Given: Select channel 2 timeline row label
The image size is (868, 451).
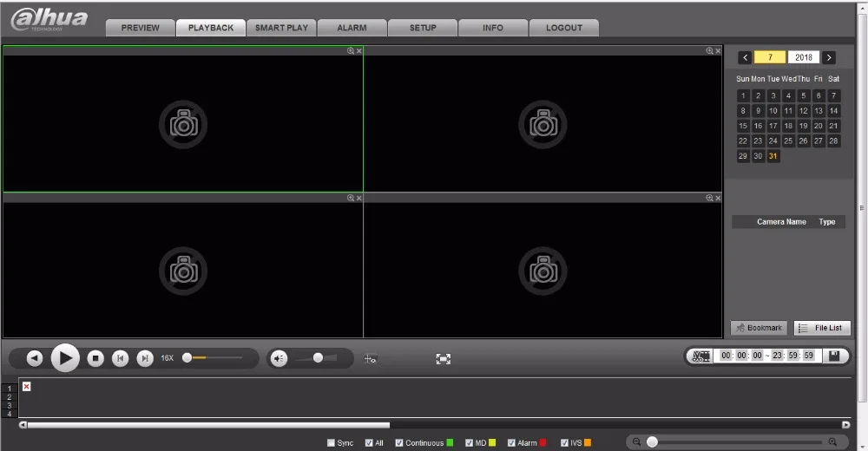Looking at the screenshot, I should [x=10, y=397].
